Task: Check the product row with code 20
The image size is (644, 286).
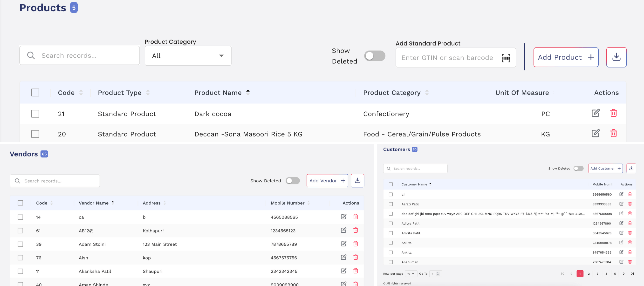Action: (x=35, y=134)
